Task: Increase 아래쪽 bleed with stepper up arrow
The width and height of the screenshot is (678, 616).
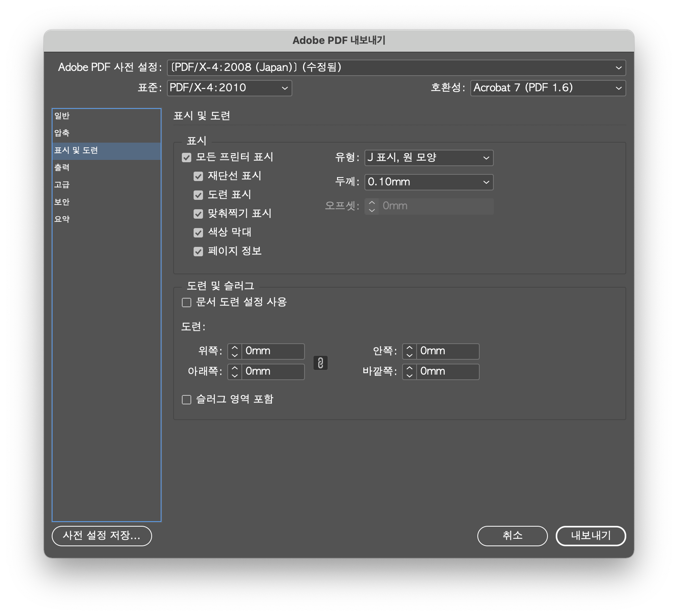Action: (235, 368)
